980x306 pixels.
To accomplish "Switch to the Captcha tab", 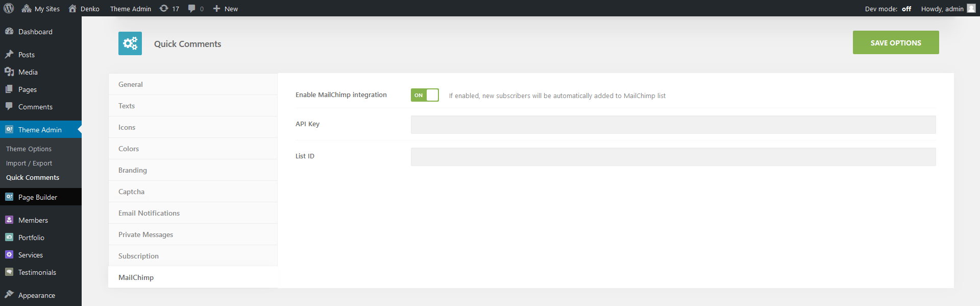I will point(193,192).
